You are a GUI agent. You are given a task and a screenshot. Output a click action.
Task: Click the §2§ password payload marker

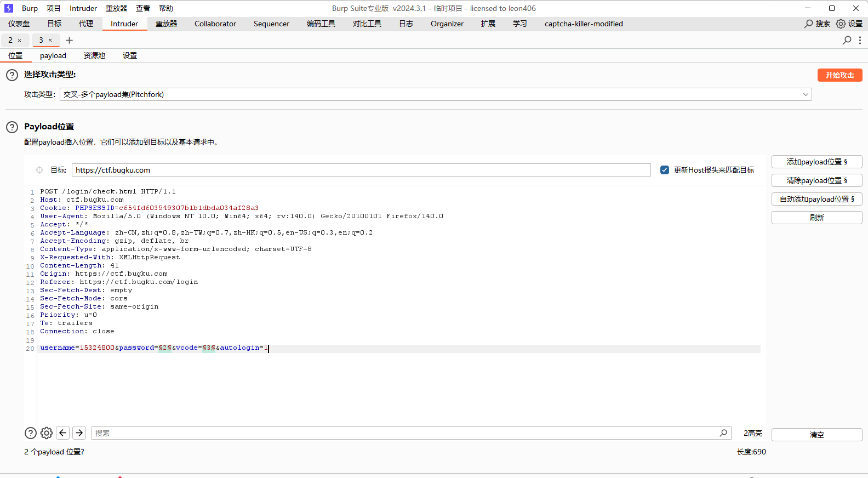point(165,348)
